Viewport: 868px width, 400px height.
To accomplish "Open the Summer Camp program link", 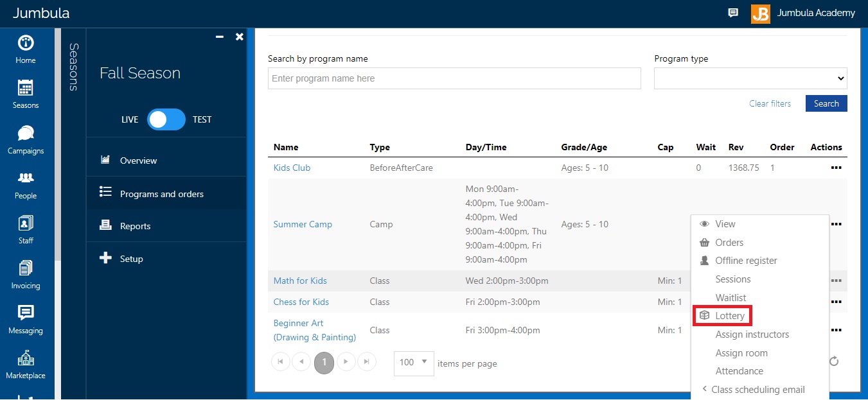I will coord(303,224).
